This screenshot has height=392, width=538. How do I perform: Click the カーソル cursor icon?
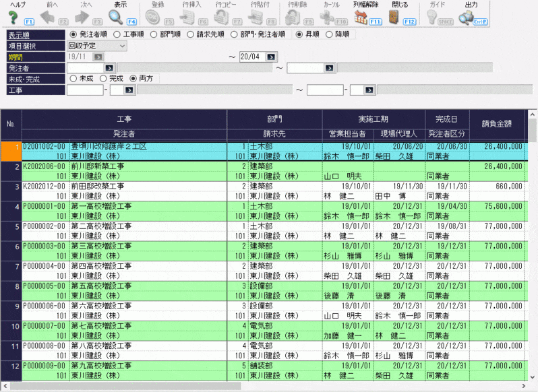326,17
